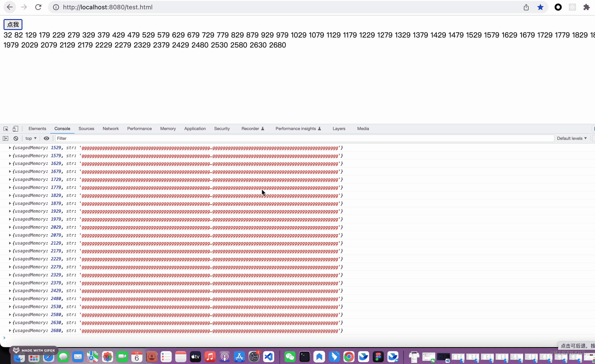This screenshot has width=595, height=364.
Task: Select the Inspect element tool
Action: (6, 129)
